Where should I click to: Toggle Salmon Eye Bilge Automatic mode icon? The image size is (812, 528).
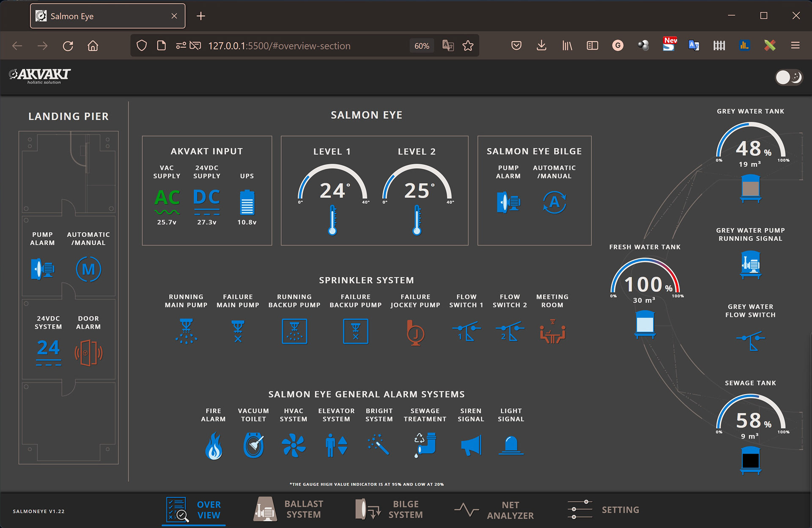(x=554, y=202)
